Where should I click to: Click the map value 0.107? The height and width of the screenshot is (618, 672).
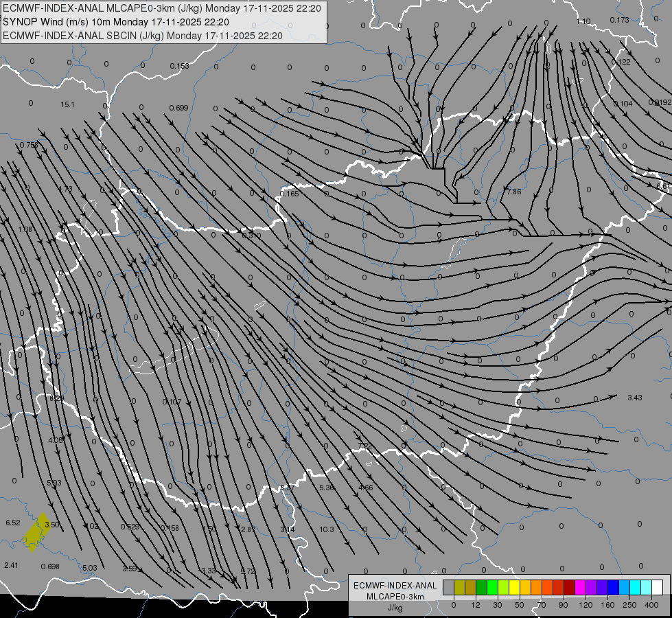pyautogui.click(x=172, y=402)
